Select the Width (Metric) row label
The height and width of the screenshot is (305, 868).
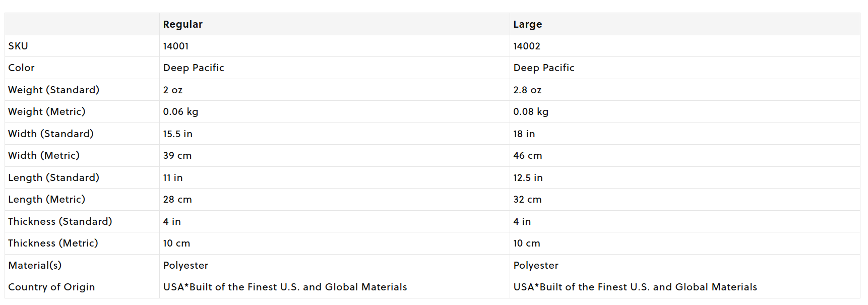point(44,155)
